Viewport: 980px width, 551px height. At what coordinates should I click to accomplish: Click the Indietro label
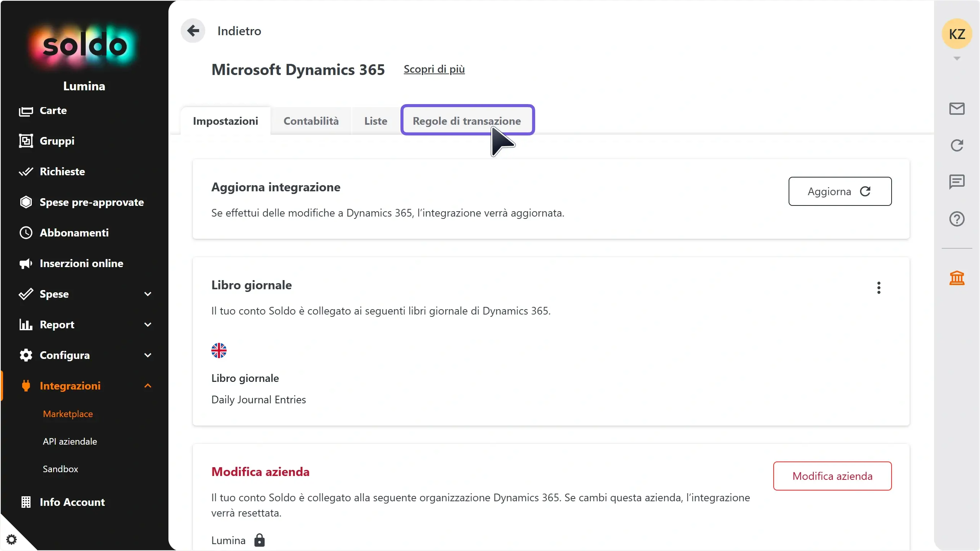239,31
